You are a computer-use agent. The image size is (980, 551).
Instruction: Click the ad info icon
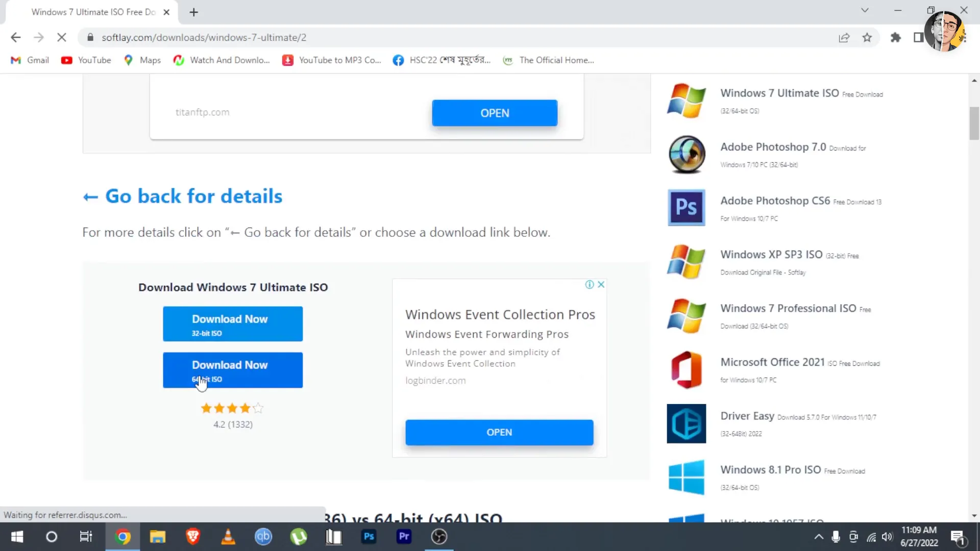point(590,285)
